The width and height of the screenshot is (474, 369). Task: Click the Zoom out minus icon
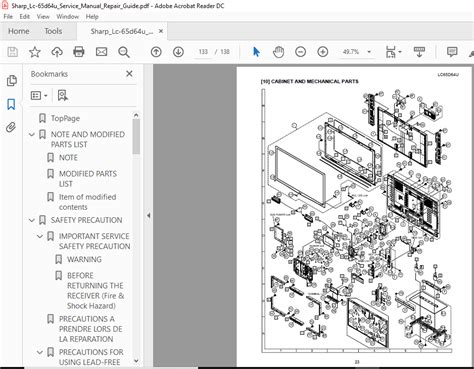coord(300,52)
